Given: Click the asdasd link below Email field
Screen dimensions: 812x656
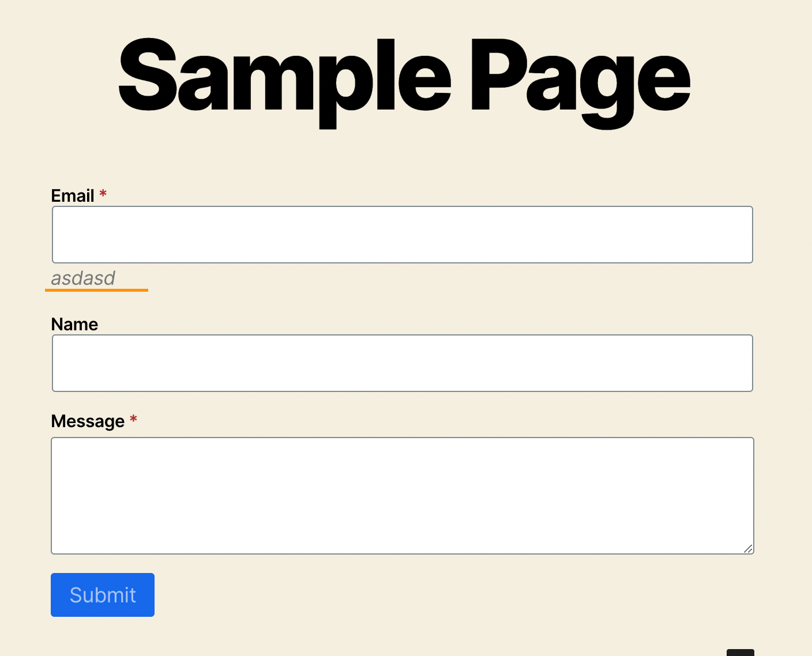Looking at the screenshot, I should click(83, 278).
